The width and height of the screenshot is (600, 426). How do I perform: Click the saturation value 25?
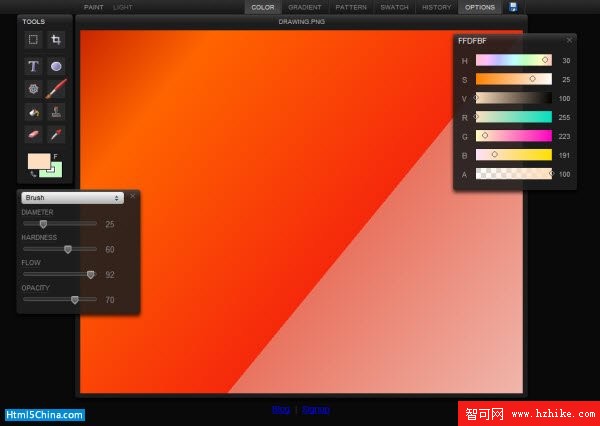pyautogui.click(x=566, y=80)
